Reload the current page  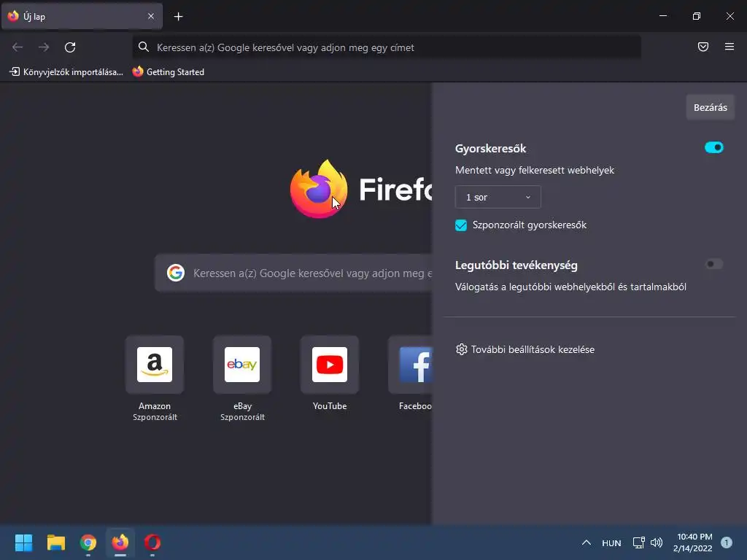pyautogui.click(x=70, y=47)
